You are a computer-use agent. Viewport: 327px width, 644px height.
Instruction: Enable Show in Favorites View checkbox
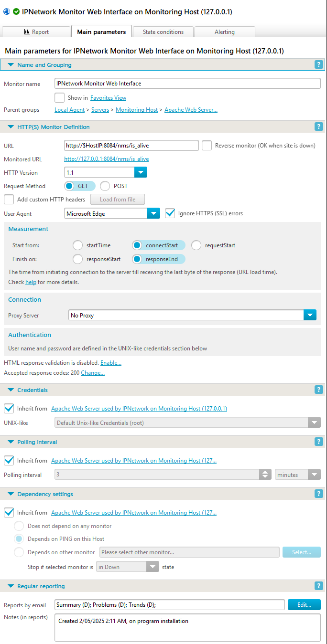pyautogui.click(x=59, y=97)
